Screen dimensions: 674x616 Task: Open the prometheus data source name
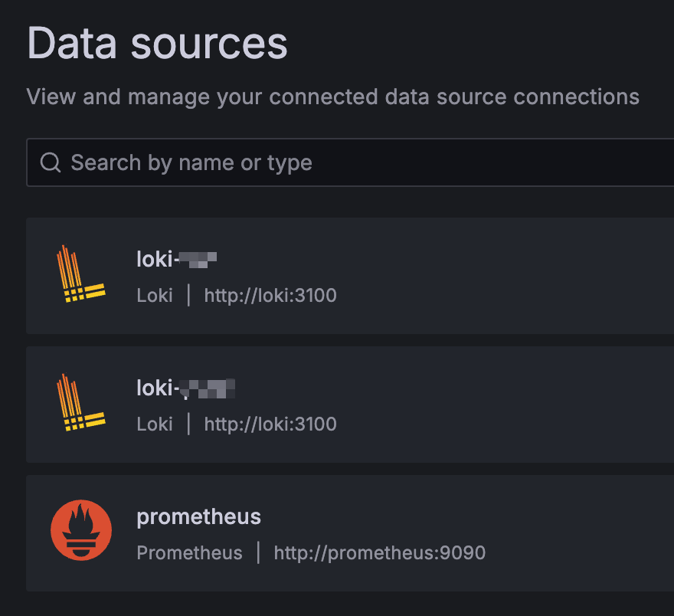199,517
